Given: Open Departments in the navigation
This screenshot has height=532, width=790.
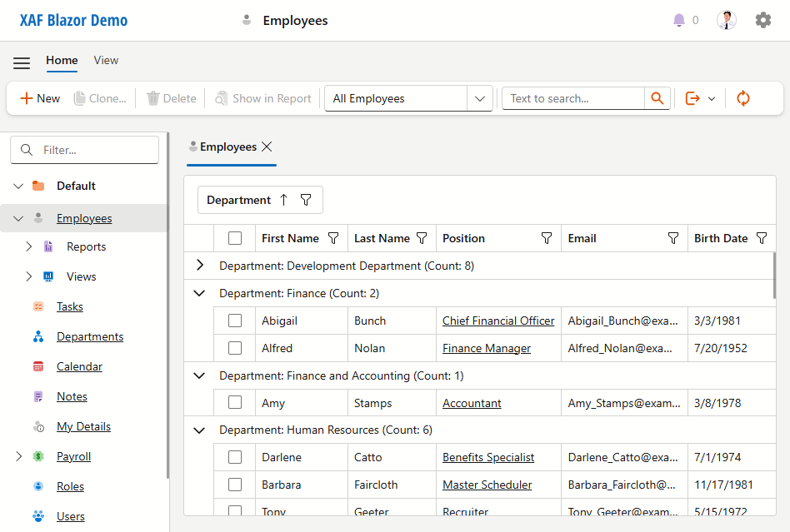Looking at the screenshot, I should pyautogui.click(x=90, y=336).
